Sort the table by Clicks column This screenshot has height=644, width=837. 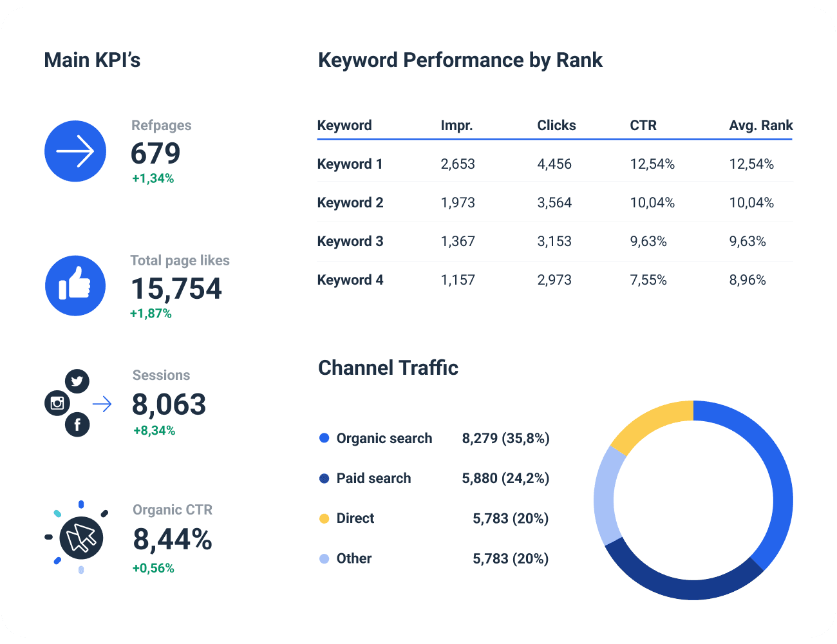pos(556,125)
